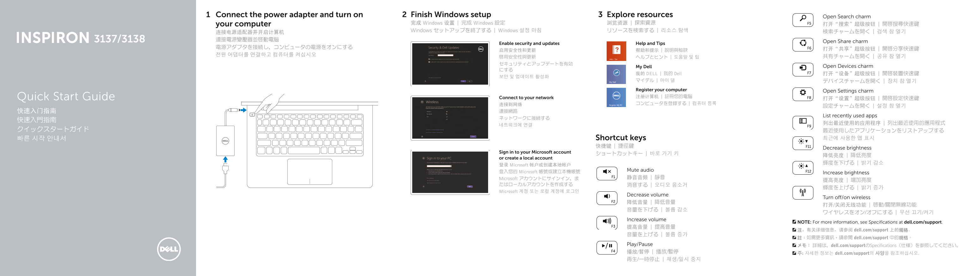This screenshot has height=276, width=980.
Task: Click the 'Explore resources' heading
Action: (640, 15)
